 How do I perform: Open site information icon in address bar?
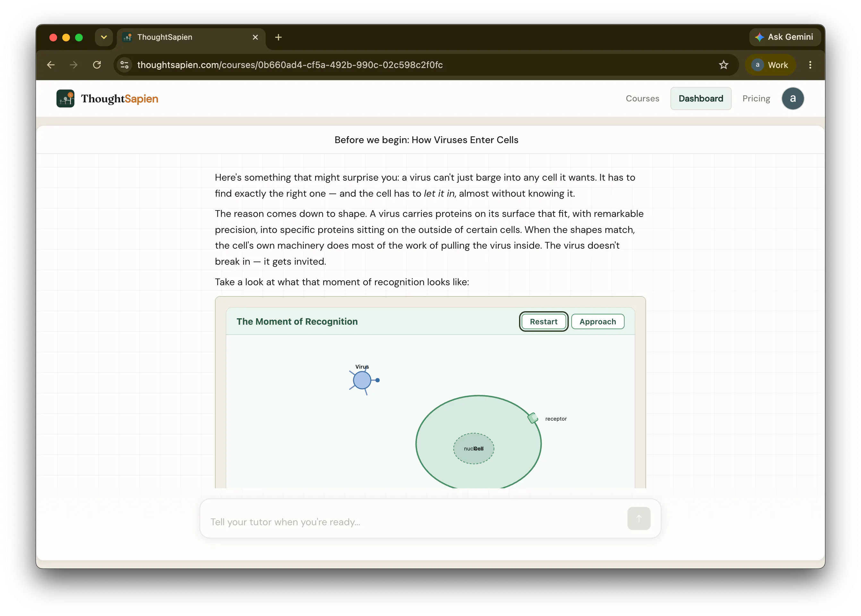[124, 65]
